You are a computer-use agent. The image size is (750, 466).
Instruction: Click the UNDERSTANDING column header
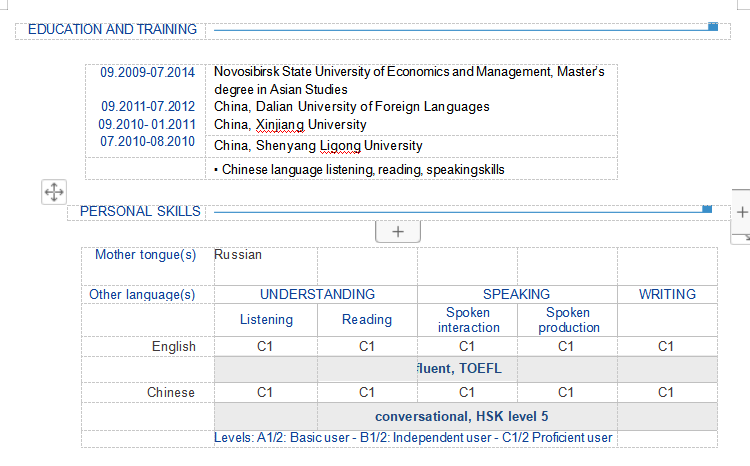317,294
